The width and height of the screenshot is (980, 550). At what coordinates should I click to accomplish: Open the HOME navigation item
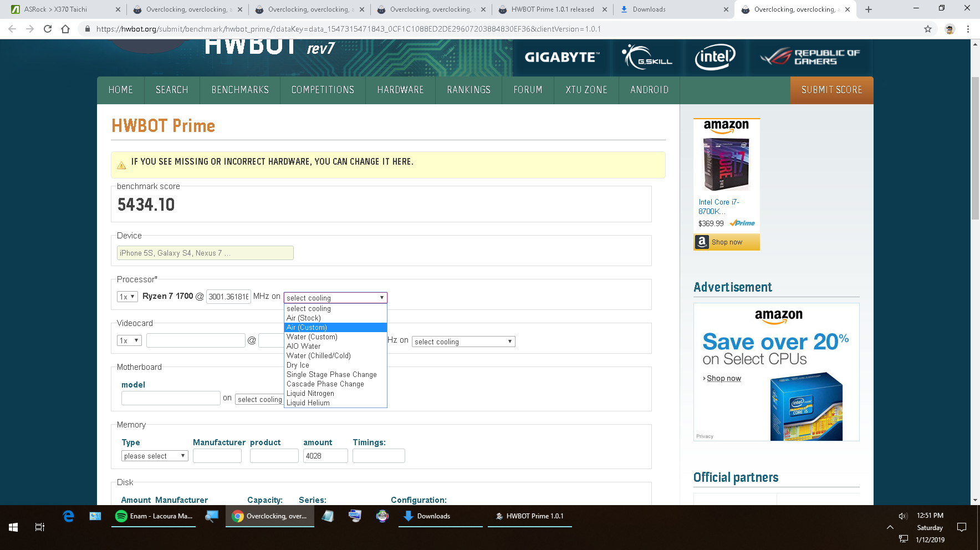tap(121, 90)
